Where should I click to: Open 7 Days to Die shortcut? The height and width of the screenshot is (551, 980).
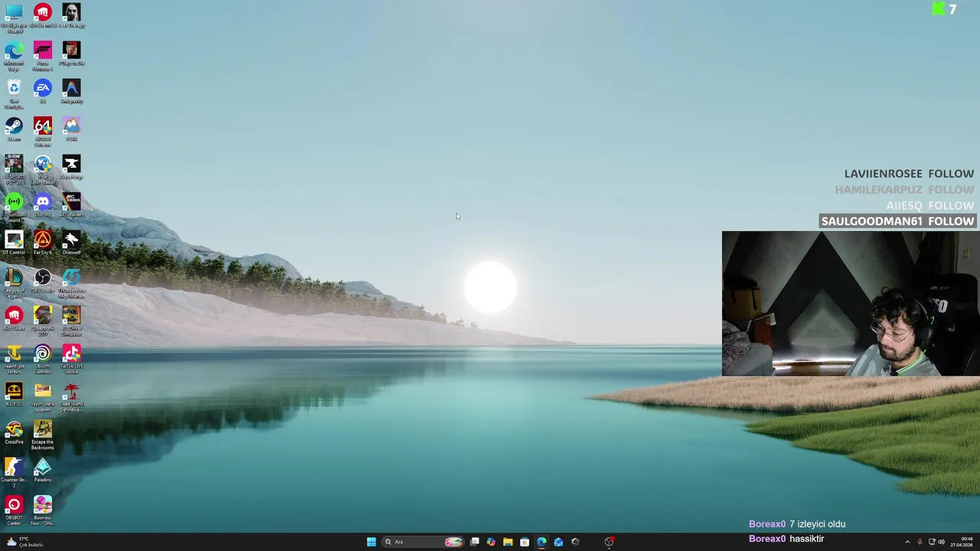click(71, 54)
